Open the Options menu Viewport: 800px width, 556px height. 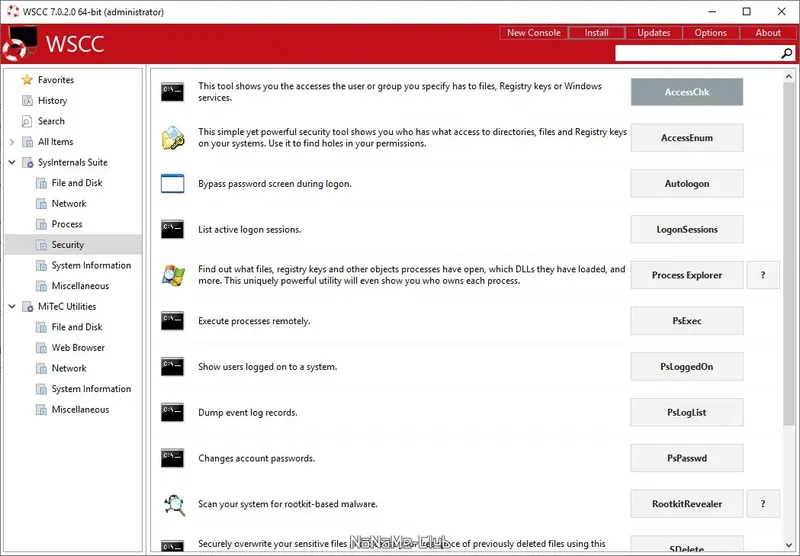711,33
